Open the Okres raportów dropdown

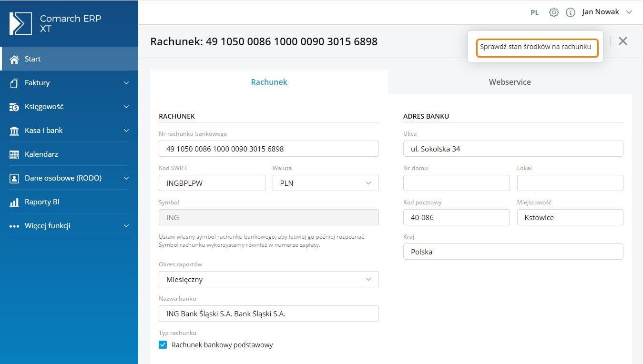point(268,279)
